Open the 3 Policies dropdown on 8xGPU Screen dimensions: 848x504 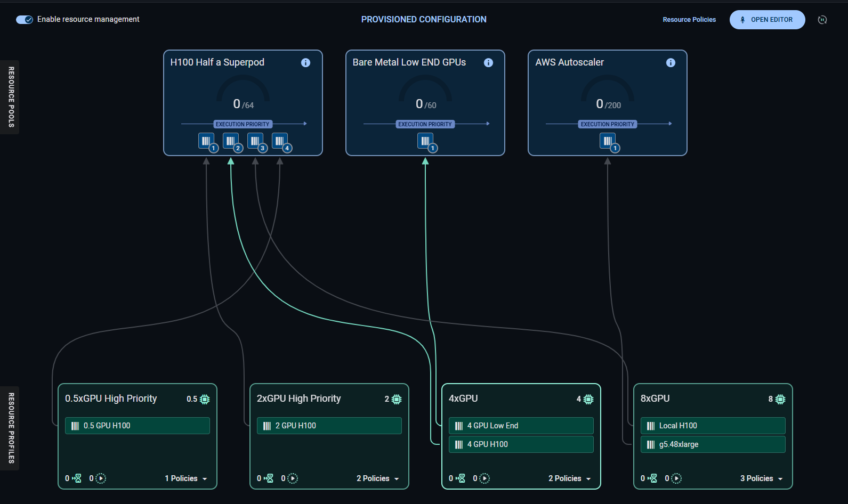[x=762, y=478]
